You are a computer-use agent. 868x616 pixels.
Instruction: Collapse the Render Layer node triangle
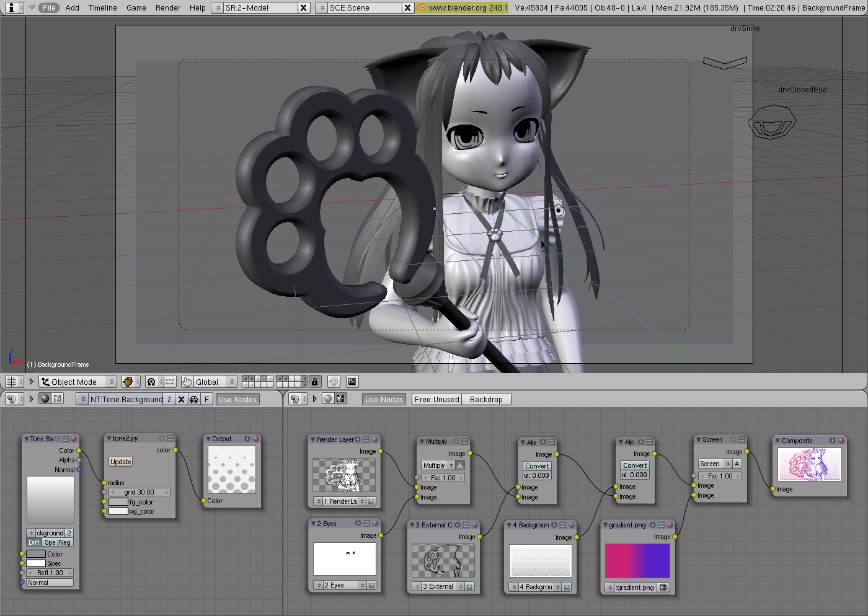point(313,439)
